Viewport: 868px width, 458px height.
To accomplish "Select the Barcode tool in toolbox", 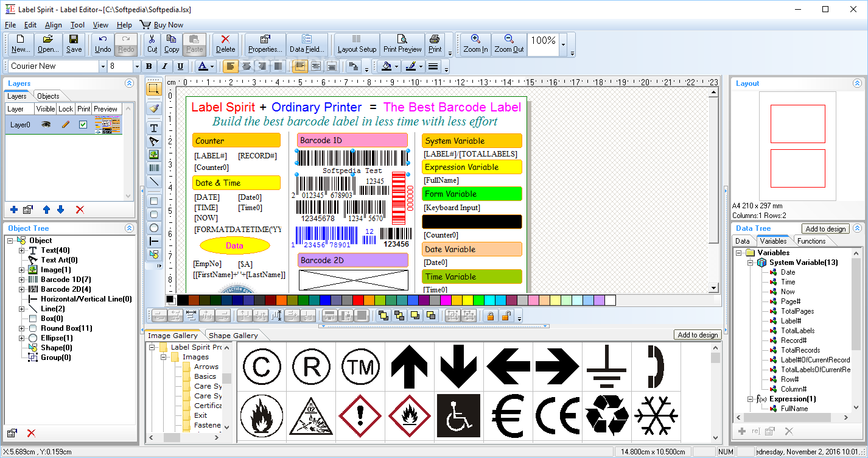I will coord(154,168).
